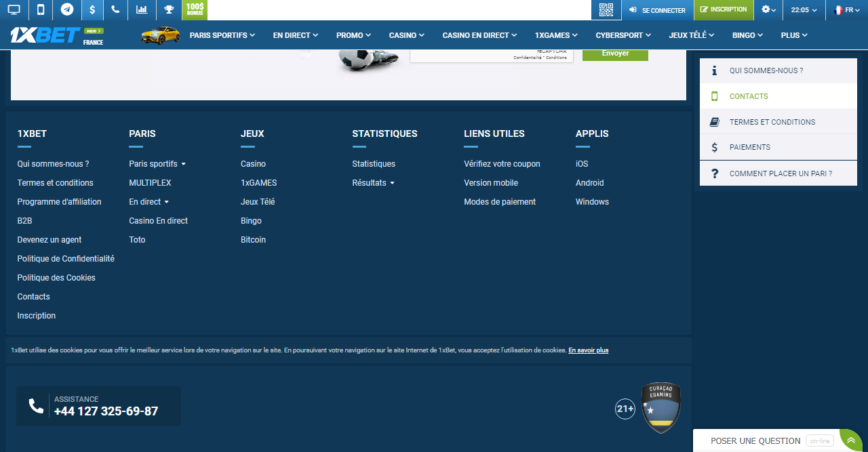Open the MULTIPLEX footer link
Image resolution: width=868 pixels, height=452 pixels.
click(150, 183)
